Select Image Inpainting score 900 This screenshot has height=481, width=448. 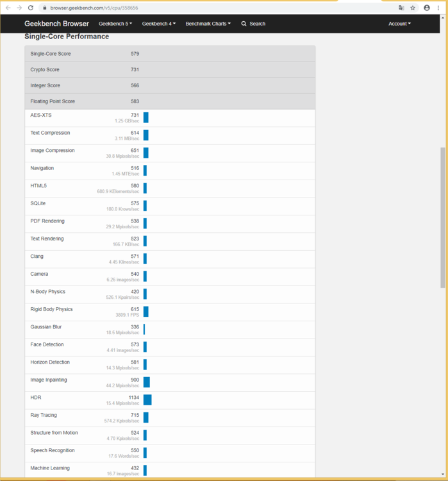coord(135,380)
